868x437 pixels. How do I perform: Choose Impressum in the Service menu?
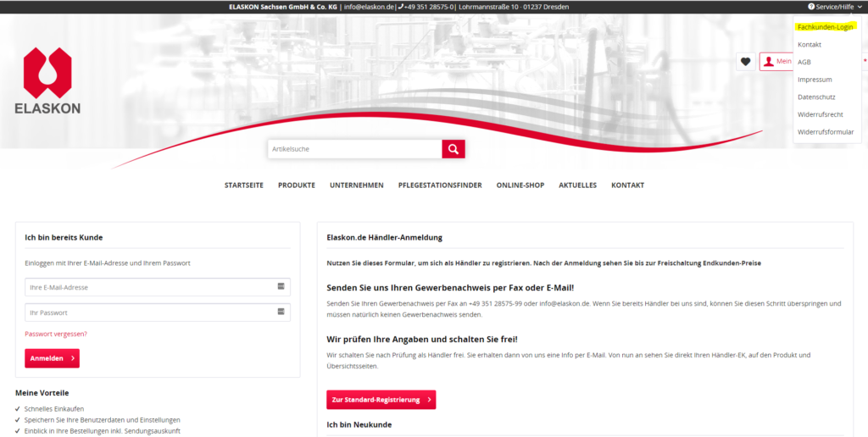click(x=814, y=80)
